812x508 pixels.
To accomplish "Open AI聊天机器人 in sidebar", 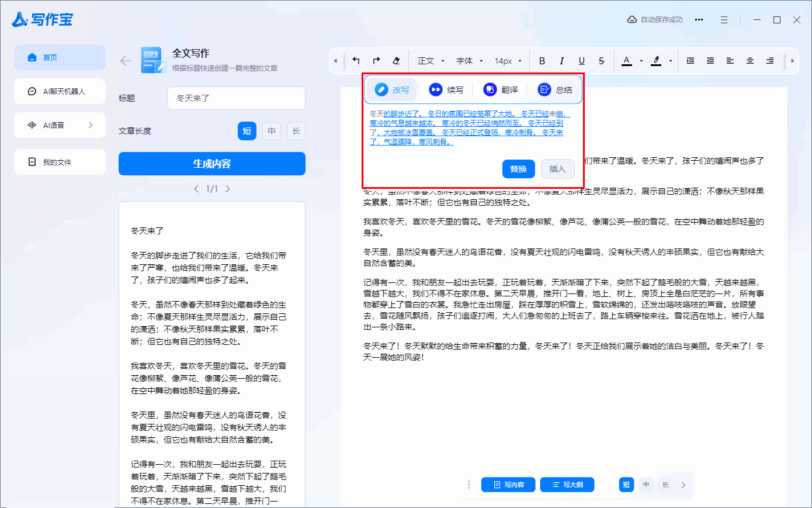I will (60, 91).
